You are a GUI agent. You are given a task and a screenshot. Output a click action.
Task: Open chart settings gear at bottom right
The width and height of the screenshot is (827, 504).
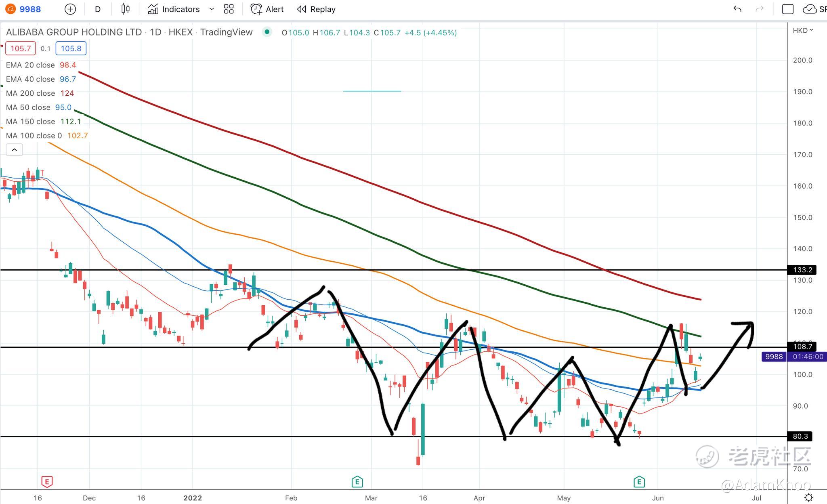(x=808, y=497)
